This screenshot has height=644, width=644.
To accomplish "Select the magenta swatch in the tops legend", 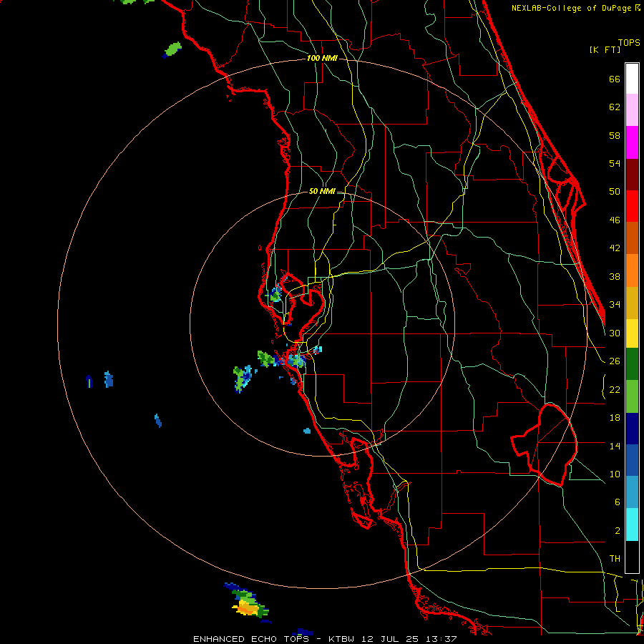I will coord(632,142).
